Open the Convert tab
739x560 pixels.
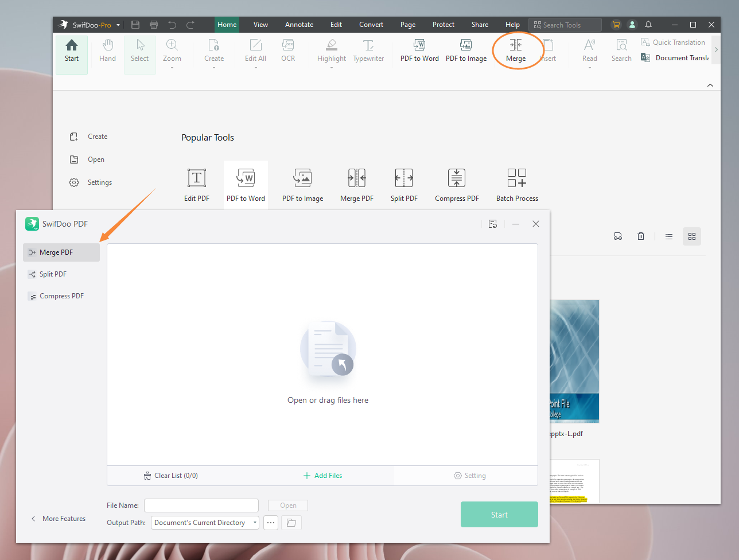click(x=371, y=25)
